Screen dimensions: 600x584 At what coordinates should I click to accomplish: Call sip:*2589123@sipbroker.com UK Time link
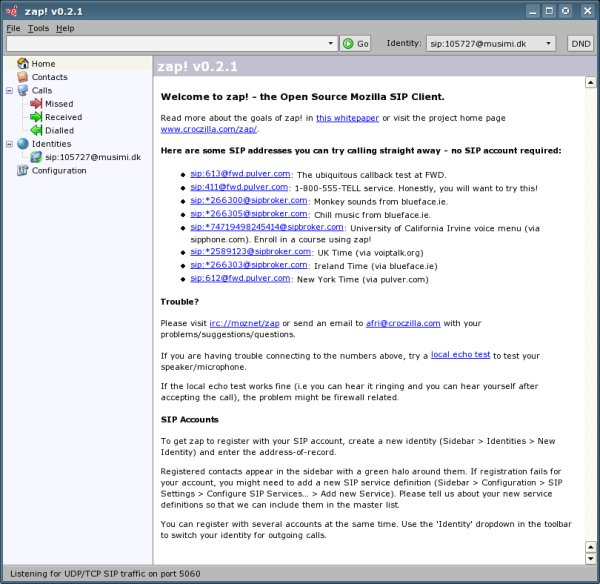[x=251, y=252]
